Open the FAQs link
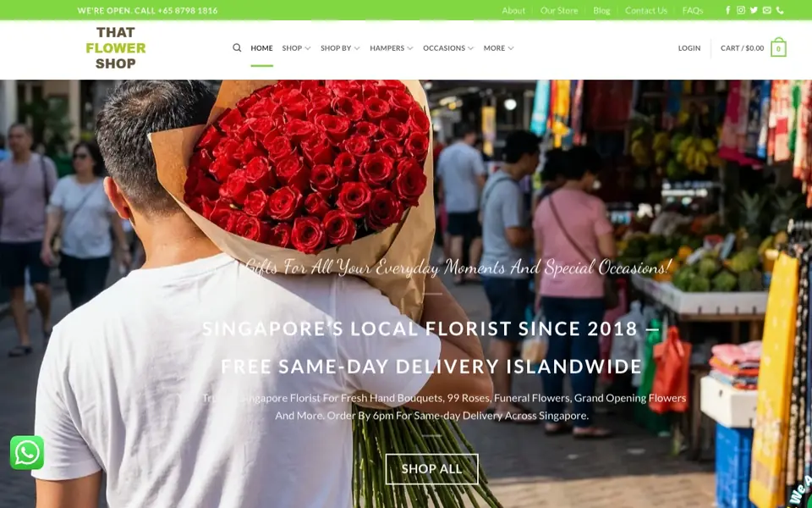 pos(693,10)
